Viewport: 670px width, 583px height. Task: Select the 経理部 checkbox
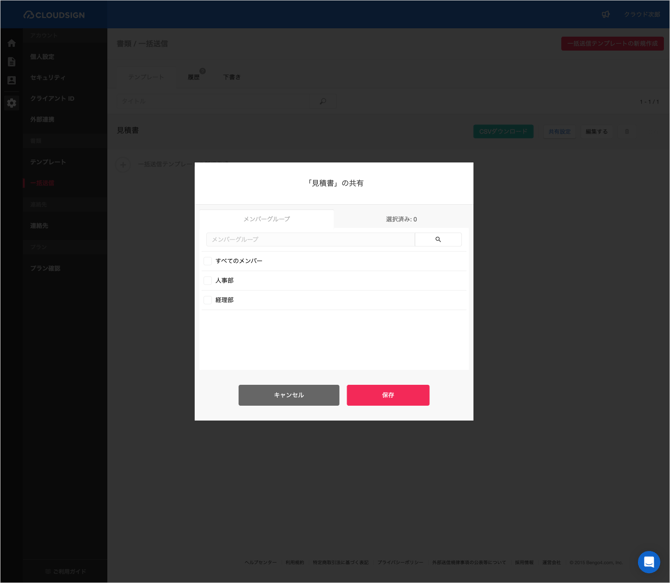click(x=208, y=300)
